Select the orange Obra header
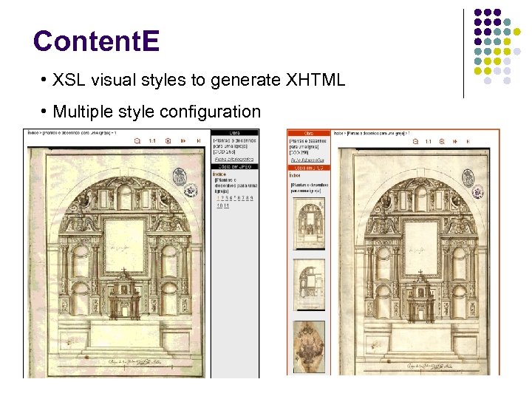This screenshot has width=532, height=399. [309, 133]
